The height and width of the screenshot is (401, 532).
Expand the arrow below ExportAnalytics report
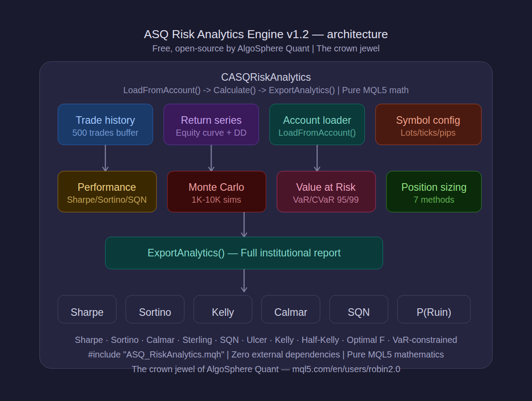pos(244,281)
